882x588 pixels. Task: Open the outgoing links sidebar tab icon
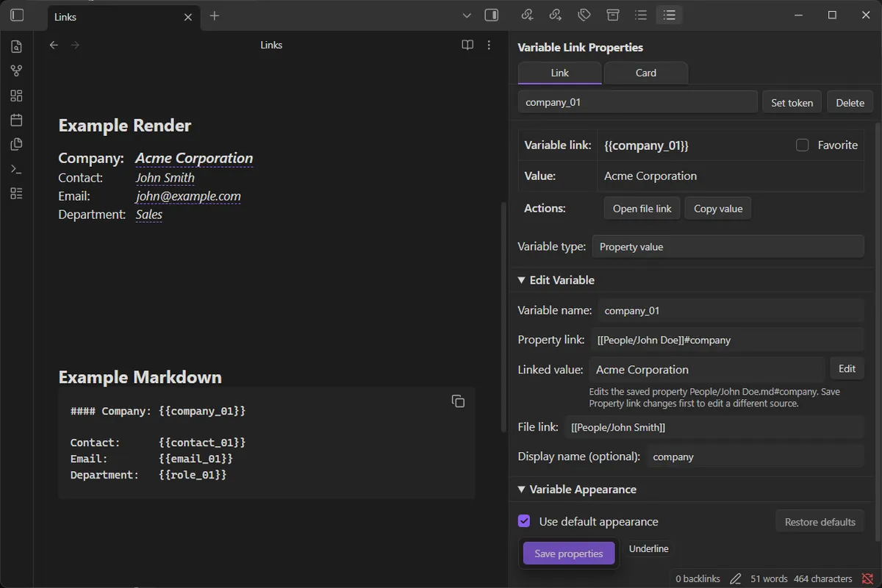556,15
